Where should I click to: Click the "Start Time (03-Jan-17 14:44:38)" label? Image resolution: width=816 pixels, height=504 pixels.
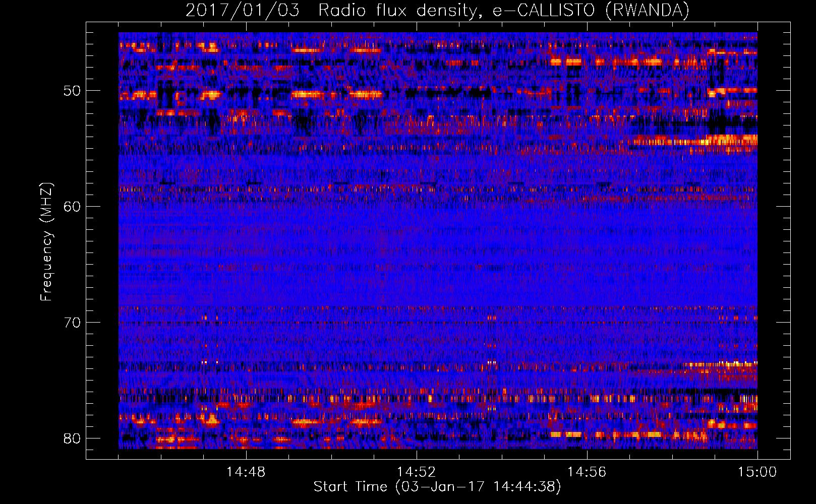coord(437,487)
